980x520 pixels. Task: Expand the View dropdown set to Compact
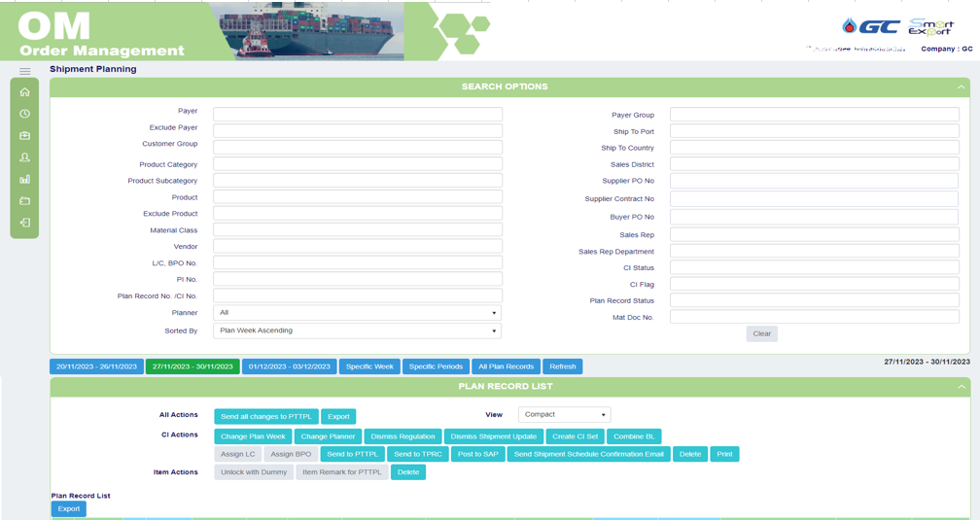(x=564, y=415)
